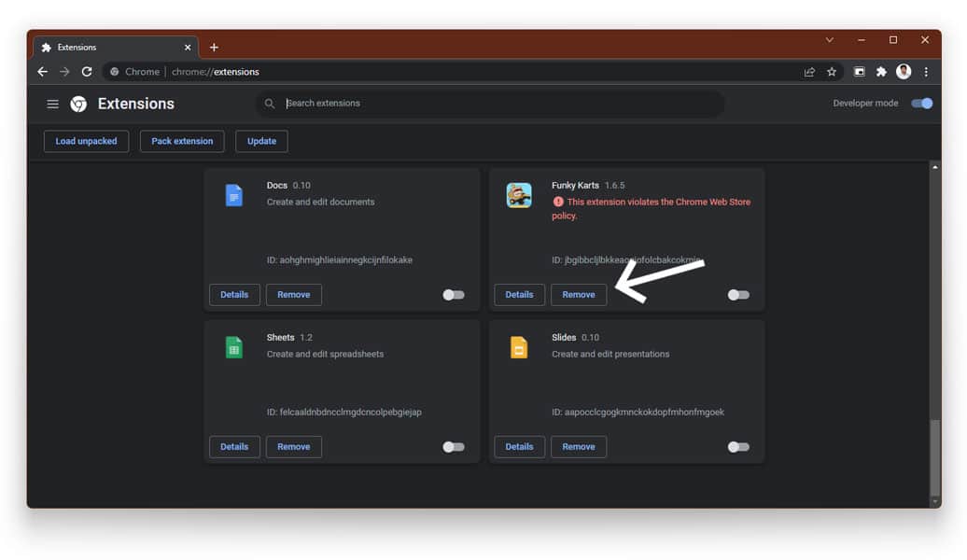The width and height of the screenshot is (967, 560).
Task: Open a new tab with the plus button
Action: (214, 48)
